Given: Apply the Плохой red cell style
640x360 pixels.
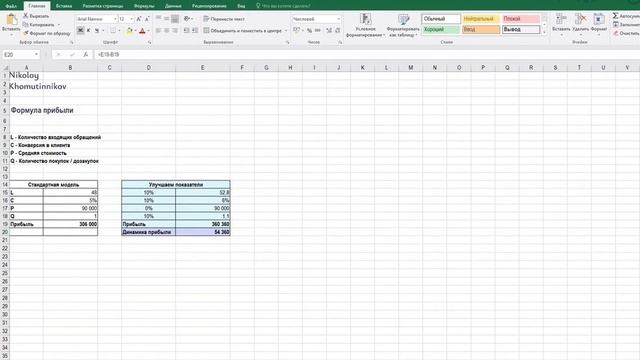Looking at the screenshot, I should pyautogui.click(x=521, y=19).
